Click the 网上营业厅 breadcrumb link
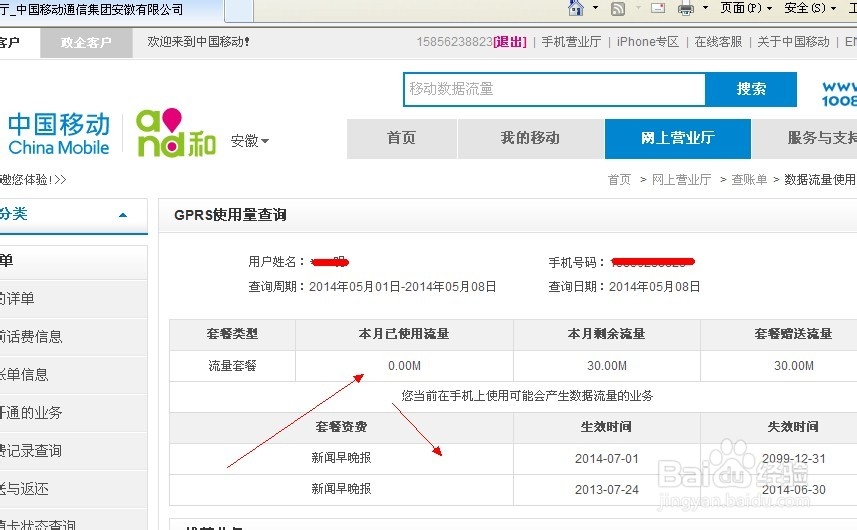 pyautogui.click(x=682, y=180)
